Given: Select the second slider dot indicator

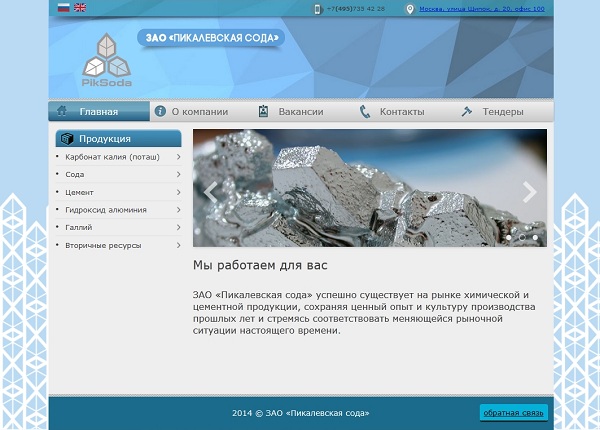Looking at the screenshot, I should pyautogui.click(x=522, y=238).
